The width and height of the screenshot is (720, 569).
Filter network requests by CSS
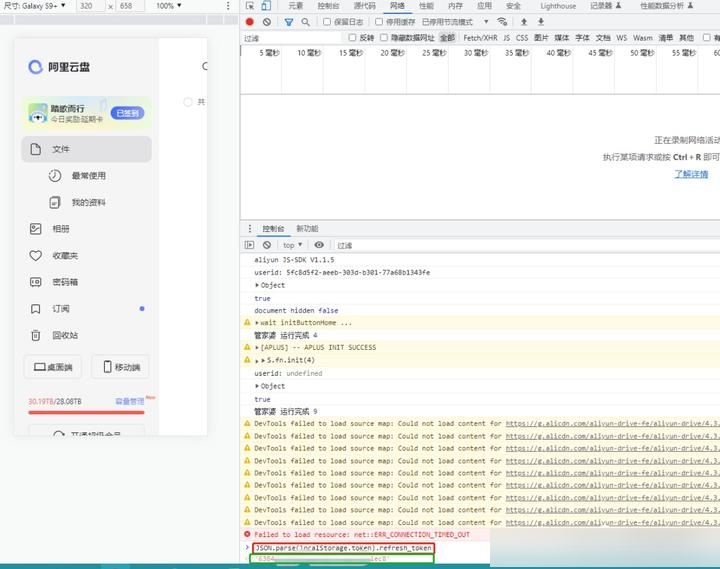pyautogui.click(x=522, y=38)
